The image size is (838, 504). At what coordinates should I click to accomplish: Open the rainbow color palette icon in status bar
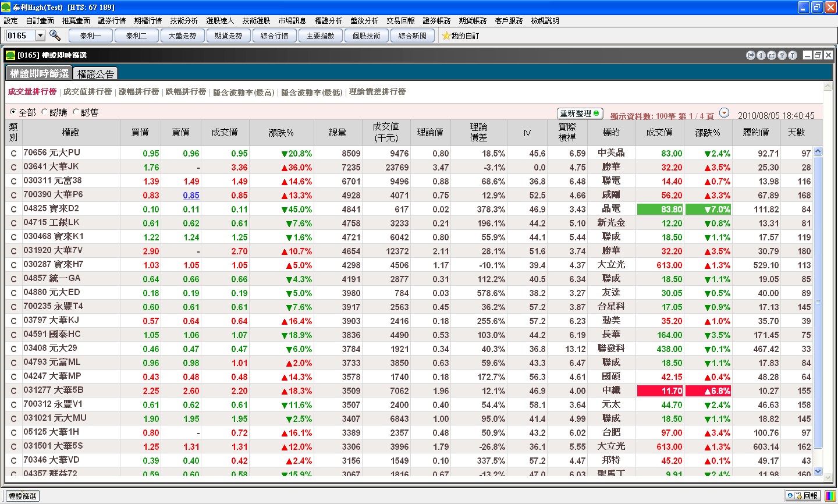point(830,496)
